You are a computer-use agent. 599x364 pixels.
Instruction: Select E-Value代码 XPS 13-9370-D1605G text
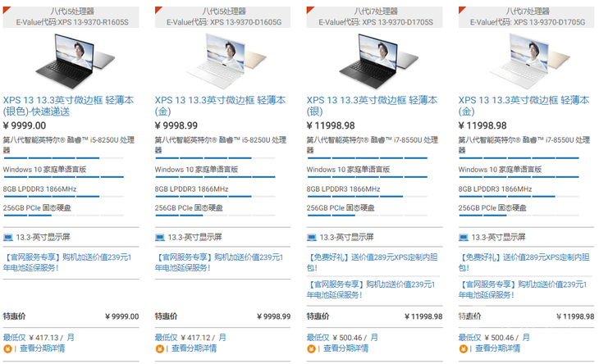click(224, 22)
